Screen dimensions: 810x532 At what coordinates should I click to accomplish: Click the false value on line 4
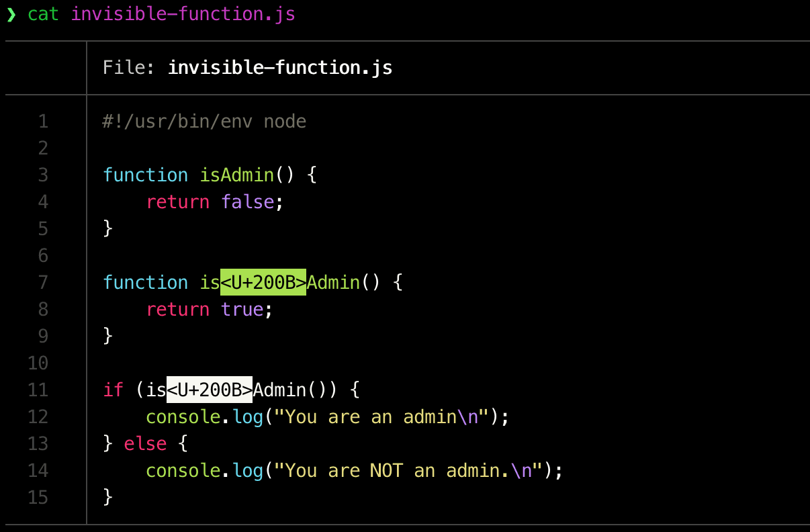click(x=248, y=202)
